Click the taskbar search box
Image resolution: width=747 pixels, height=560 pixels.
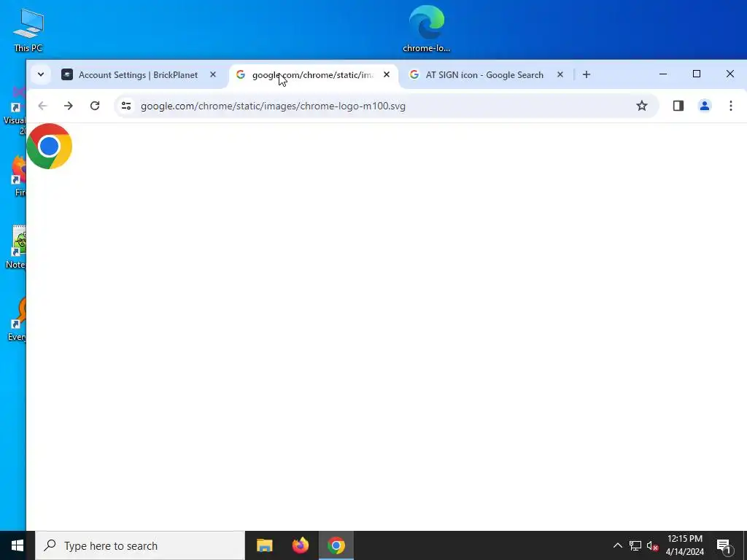tap(140, 545)
